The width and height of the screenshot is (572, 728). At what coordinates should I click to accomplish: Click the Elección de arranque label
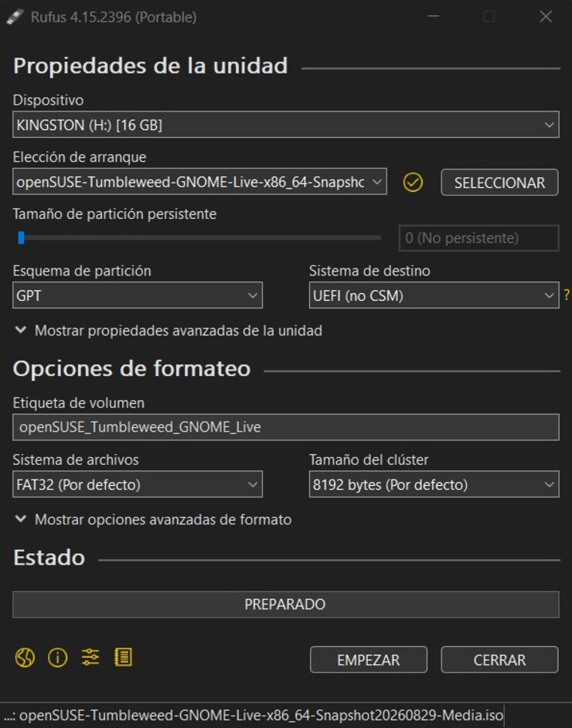point(80,157)
